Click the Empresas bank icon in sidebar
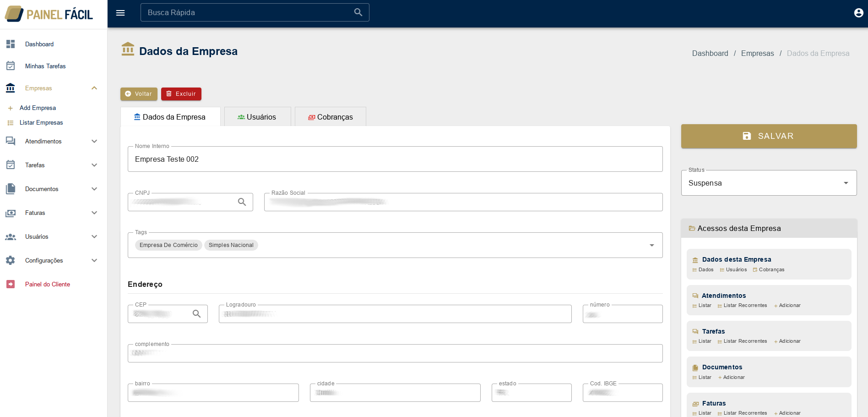 11,88
